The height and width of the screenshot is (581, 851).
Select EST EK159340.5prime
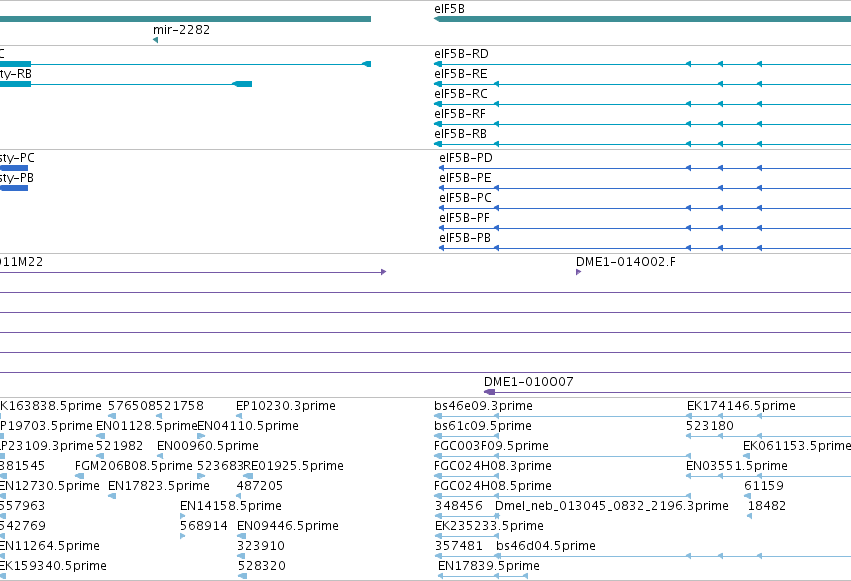click(53, 566)
